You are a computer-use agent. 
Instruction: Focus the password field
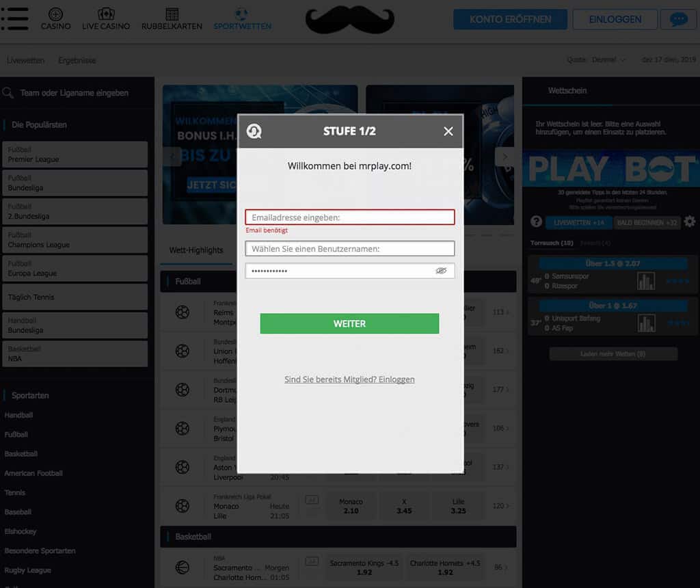pyautogui.click(x=350, y=271)
